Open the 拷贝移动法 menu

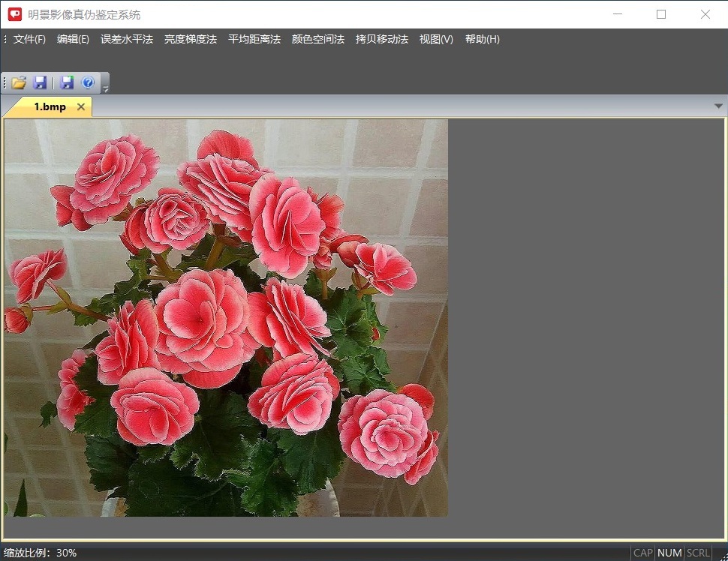click(382, 39)
